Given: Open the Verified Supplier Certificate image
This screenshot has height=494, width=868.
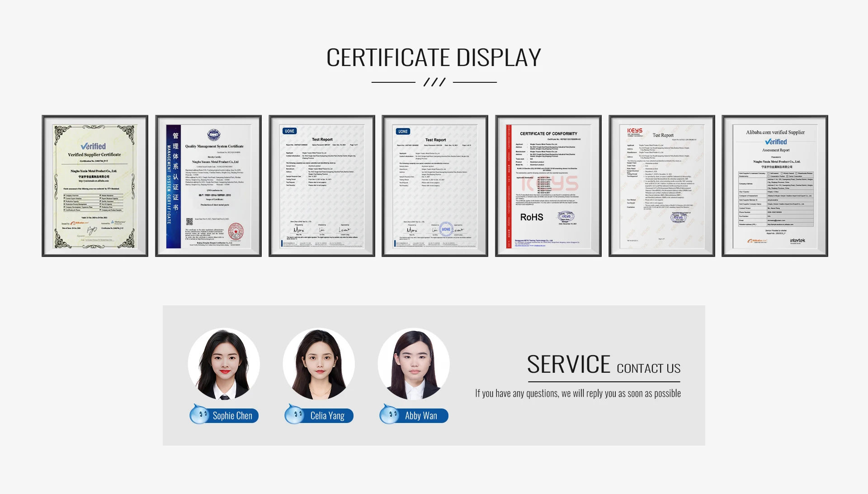Looking at the screenshot, I should point(95,186).
